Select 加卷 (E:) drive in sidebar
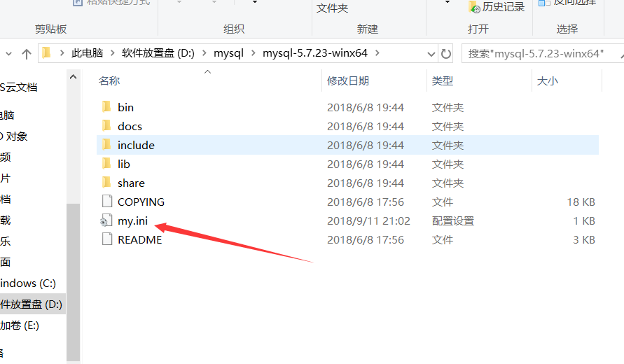 [x=20, y=325]
